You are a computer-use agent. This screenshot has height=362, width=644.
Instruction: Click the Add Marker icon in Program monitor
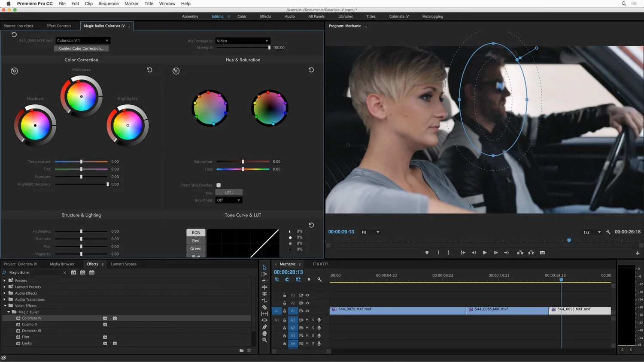(x=427, y=253)
